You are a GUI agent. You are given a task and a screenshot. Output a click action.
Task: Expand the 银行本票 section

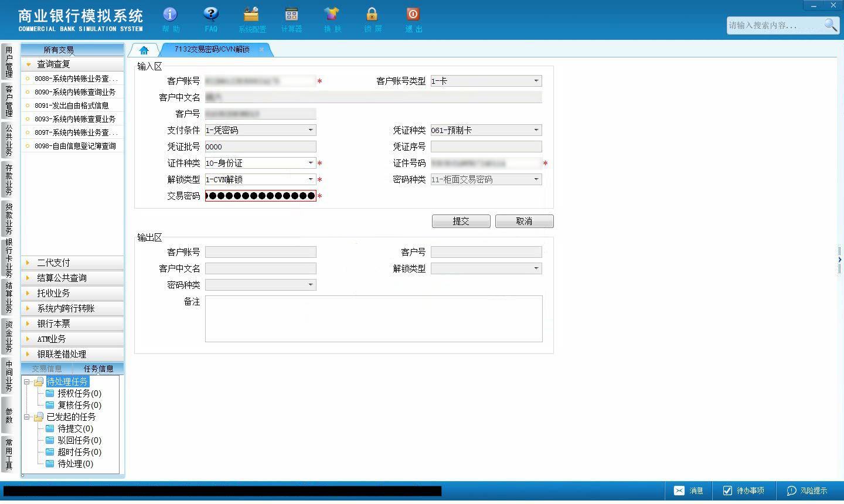click(73, 323)
